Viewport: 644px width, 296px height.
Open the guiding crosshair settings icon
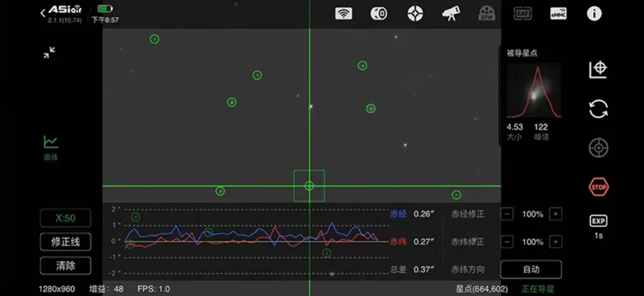[x=415, y=14]
